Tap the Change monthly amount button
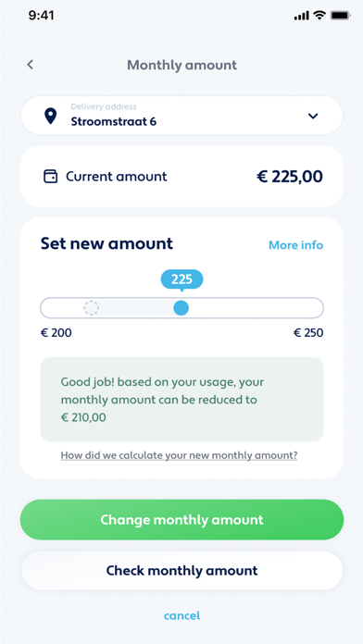The width and height of the screenshot is (363, 644). (181, 520)
